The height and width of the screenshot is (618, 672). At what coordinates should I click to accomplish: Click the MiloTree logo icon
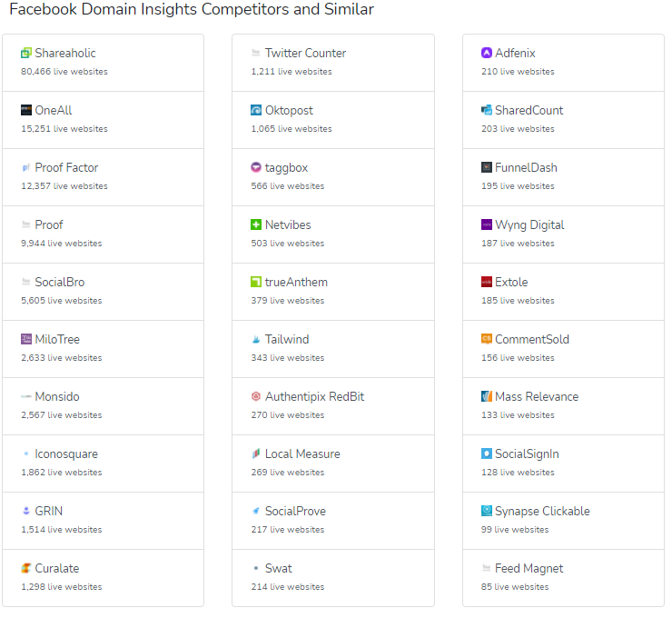tap(26, 340)
